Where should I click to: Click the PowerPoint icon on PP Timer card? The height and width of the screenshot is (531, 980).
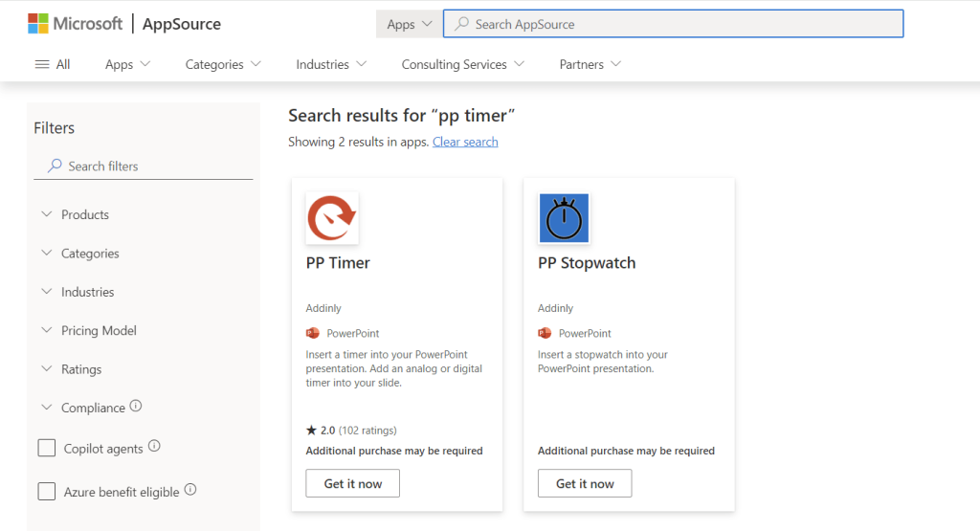(312, 333)
